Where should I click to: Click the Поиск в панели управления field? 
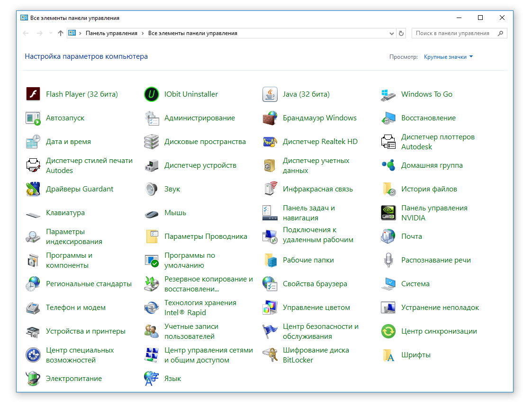(x=452, y=34)
